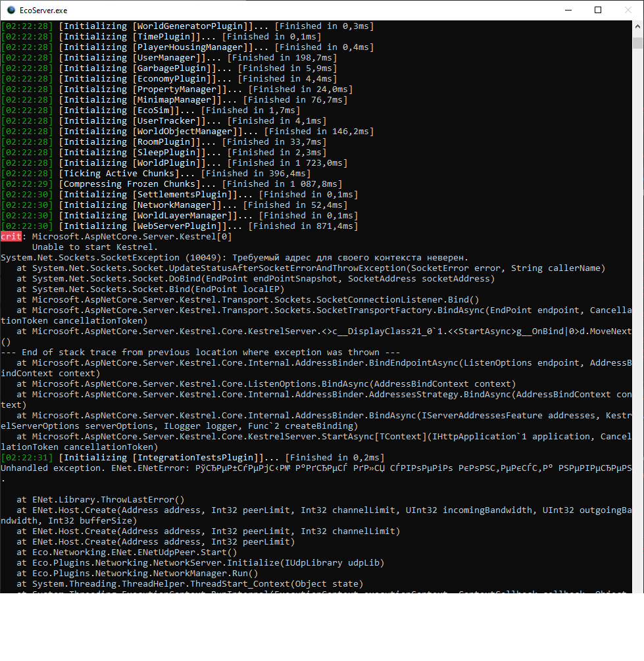Click the IntegrationTestsPlugin log line
Image resolution: width=644 pixels, height=661 pixels.
pos(193,457)
